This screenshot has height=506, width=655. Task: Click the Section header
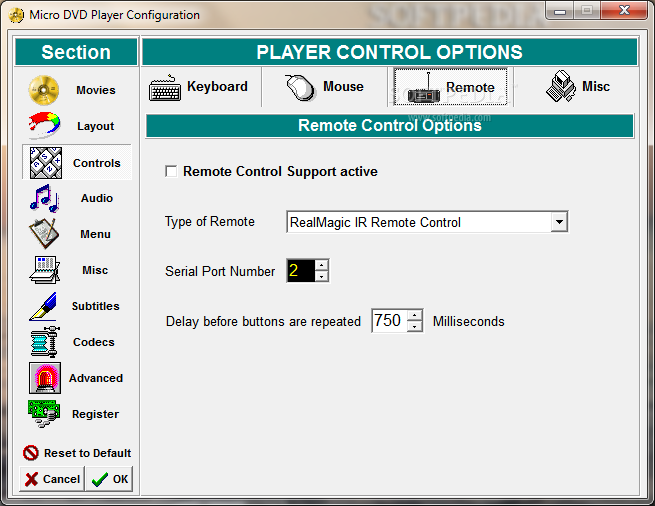(76, 52)
